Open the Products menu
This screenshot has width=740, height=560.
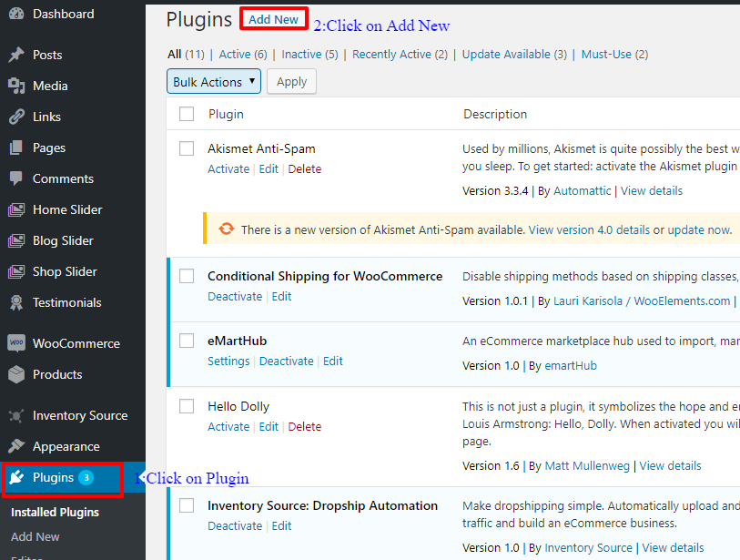point(57,374)
